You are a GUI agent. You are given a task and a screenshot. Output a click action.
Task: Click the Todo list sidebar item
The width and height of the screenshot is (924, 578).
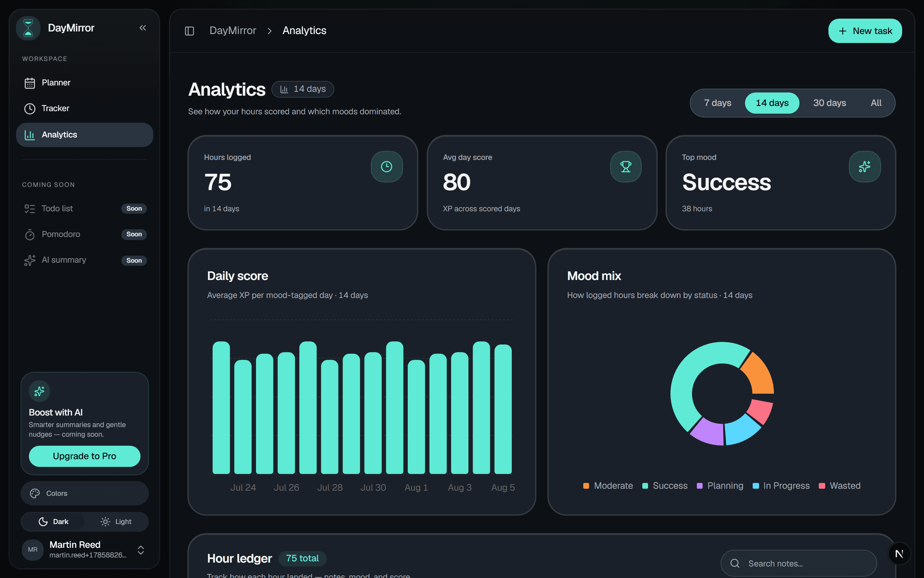(84, 208)
